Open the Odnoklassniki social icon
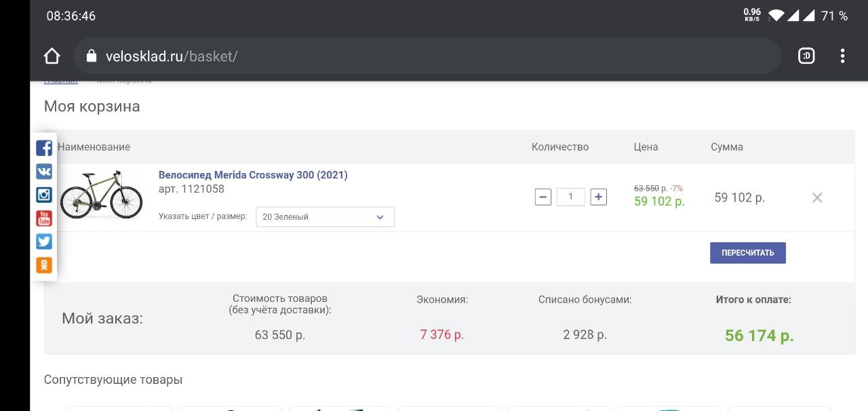Viewport: 868px width, 411px height. click(x=44, y=265)
